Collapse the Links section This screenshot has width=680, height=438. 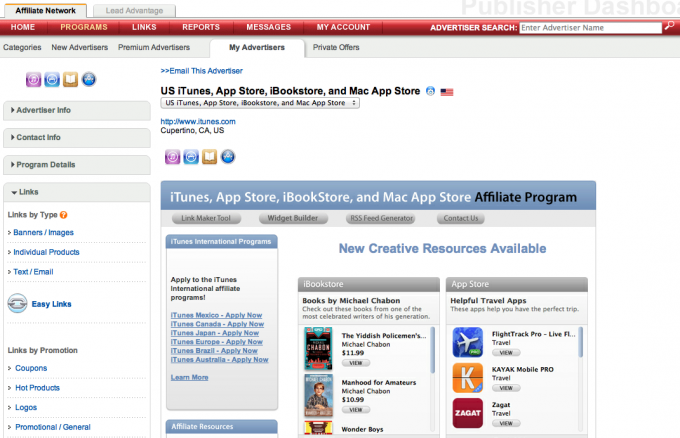(77, 192)
